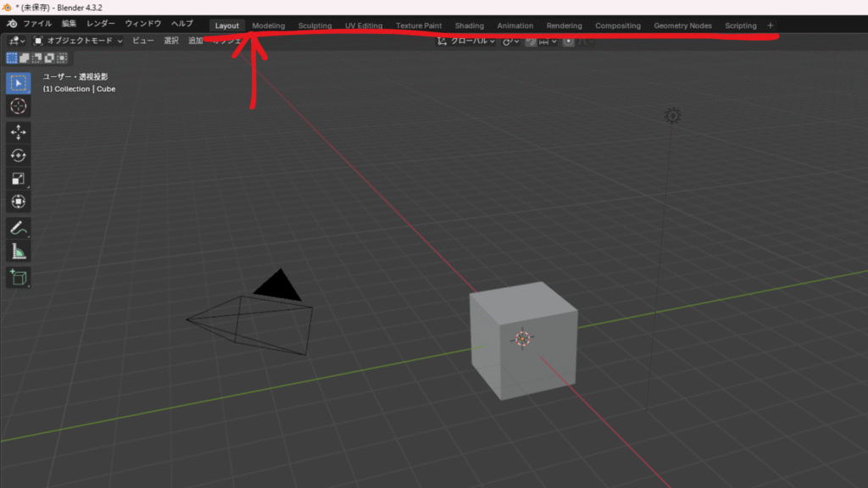
Task: Open the グローバル transform orientation dropdown
Action: pos(465,41)
